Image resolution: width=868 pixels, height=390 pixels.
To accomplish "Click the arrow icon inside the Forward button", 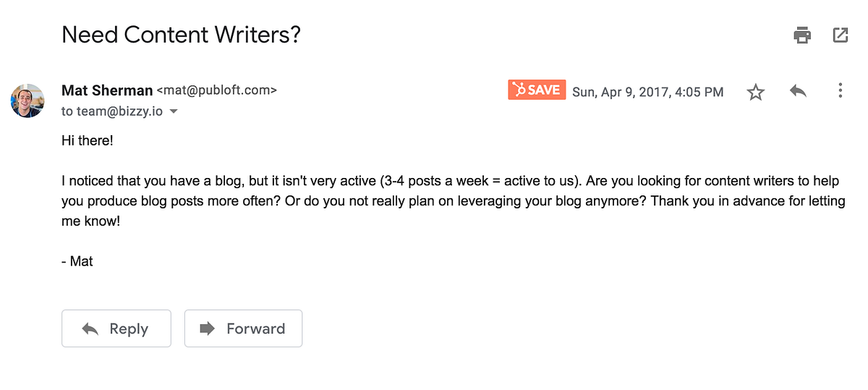I will point(208,328).
